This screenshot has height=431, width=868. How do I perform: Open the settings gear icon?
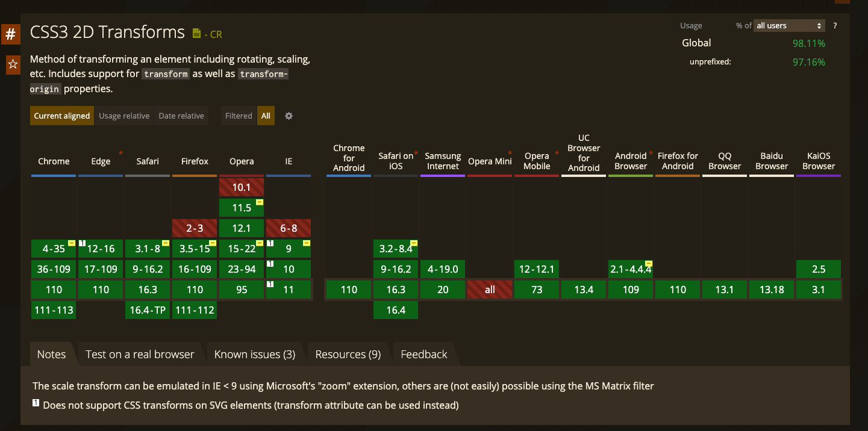point(289,116)
